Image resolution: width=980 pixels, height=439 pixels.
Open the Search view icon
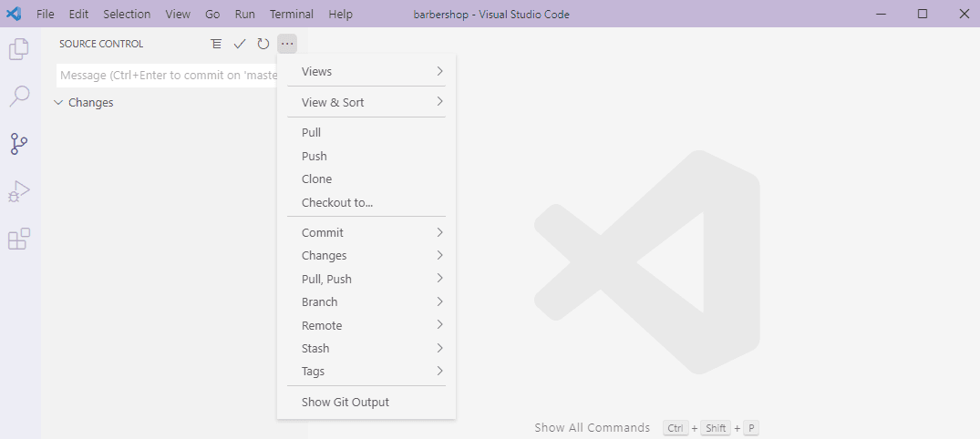[x=19, y=97]
